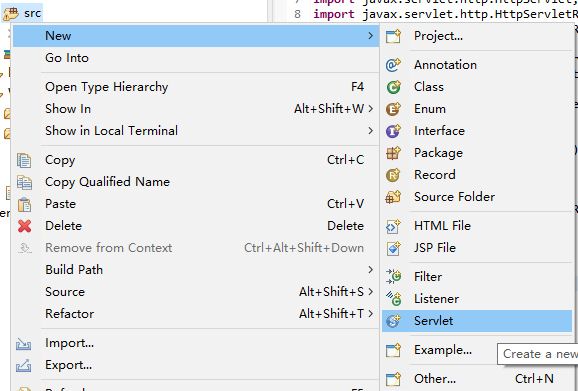Click the Example wizard icon

(x=393, y=350)
